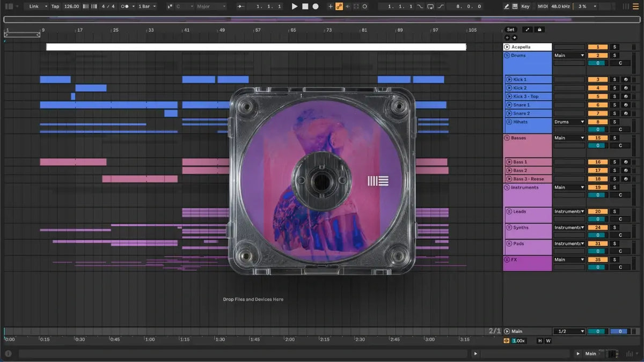Stop playback with the Stop button
This screenshot has height=362, width=644.
[x=305, y=6]
